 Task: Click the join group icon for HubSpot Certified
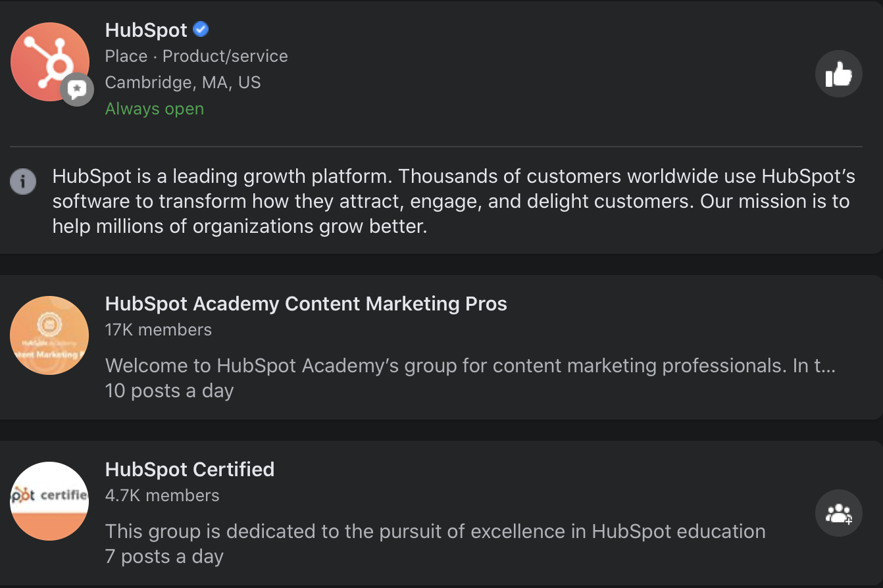838,513
